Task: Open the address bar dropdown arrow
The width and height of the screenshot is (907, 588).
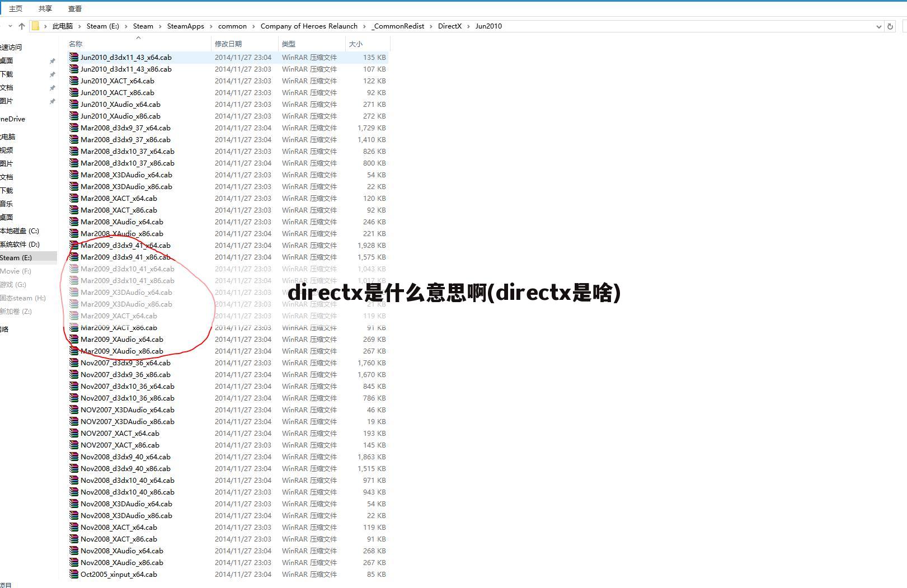Action: [x=878, y=26]
